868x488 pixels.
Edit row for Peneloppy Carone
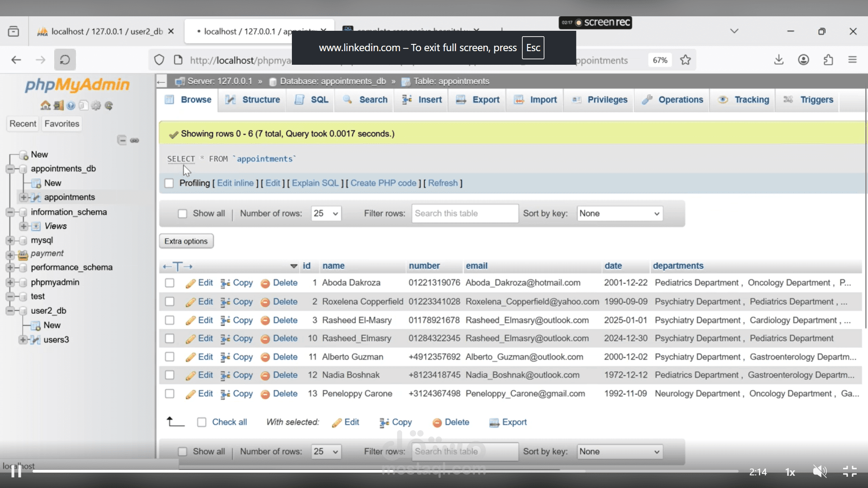(199, 393)
